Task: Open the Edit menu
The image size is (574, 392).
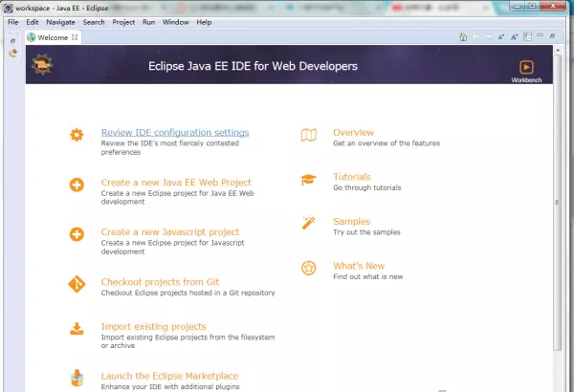Action: [33, 22]
